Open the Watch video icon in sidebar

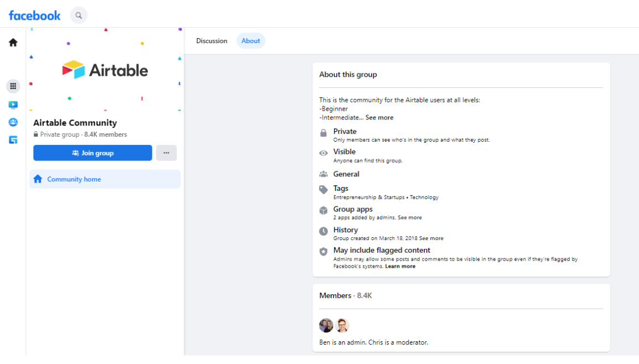13,105
